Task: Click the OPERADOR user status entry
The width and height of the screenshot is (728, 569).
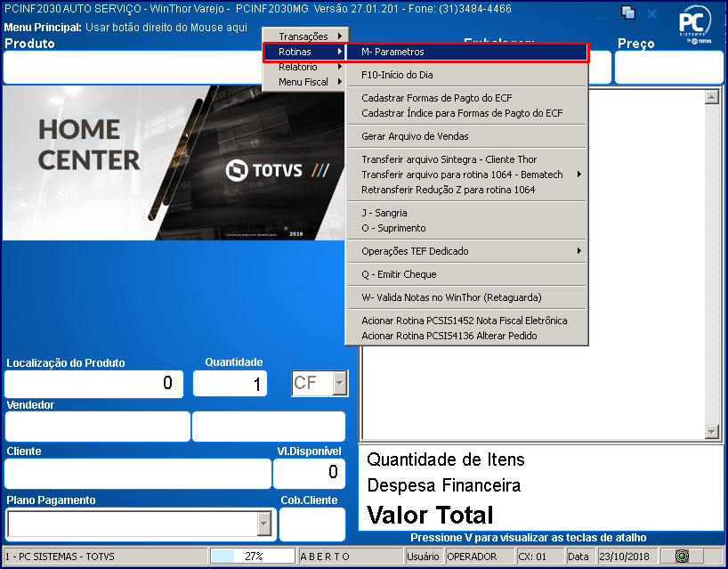Action: pos(480,556)
